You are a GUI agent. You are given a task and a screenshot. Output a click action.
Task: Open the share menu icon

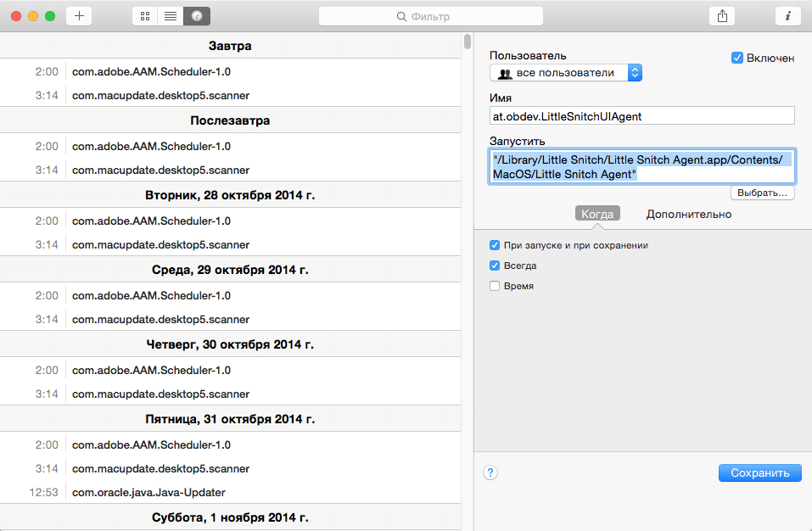pos(722,16)
